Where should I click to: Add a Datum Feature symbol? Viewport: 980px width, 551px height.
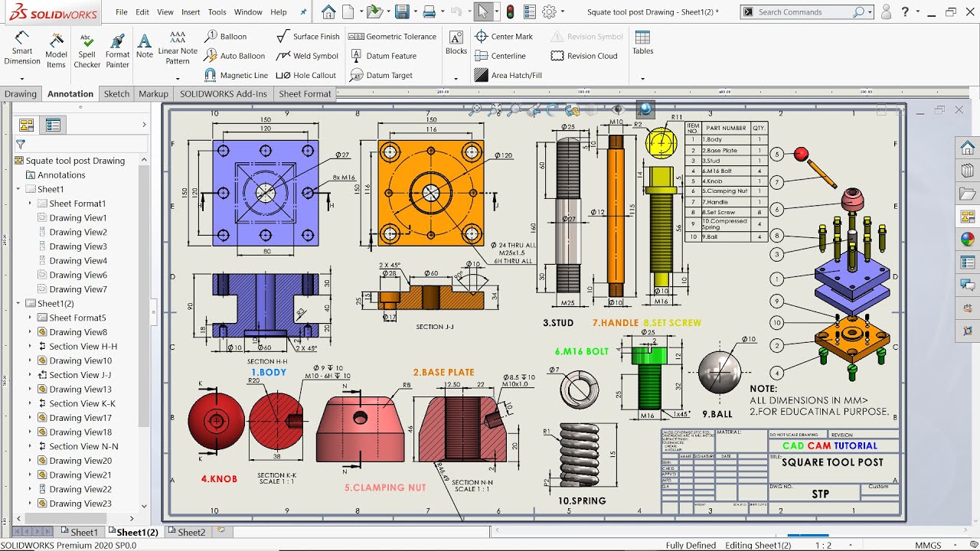[x=383, y=56]
